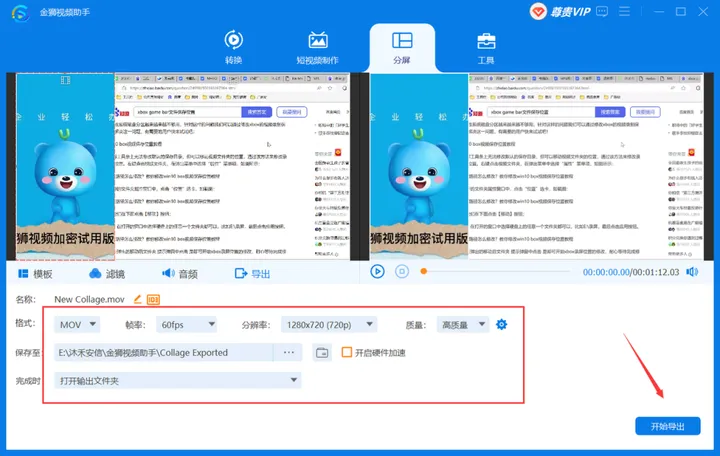
Task: Open the hamburger menu in title bar
Action: point(624,11)
